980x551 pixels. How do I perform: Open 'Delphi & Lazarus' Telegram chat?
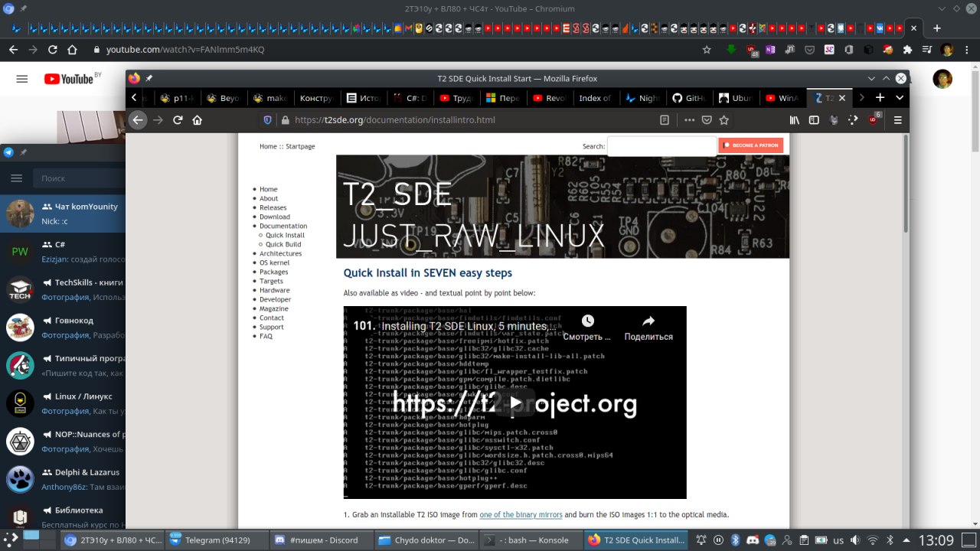click(x=63, y=479)
